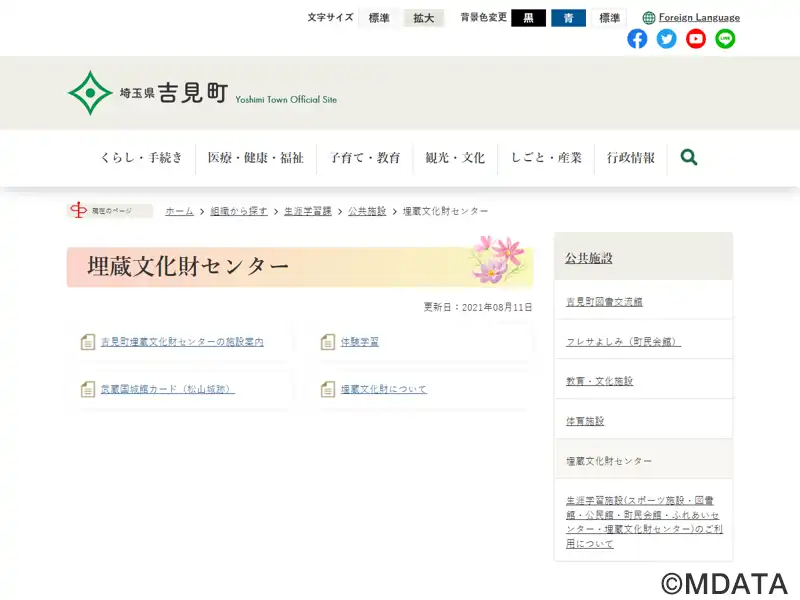Set text size to 拡大
800x600 pixels.
[x=424, y=18]
